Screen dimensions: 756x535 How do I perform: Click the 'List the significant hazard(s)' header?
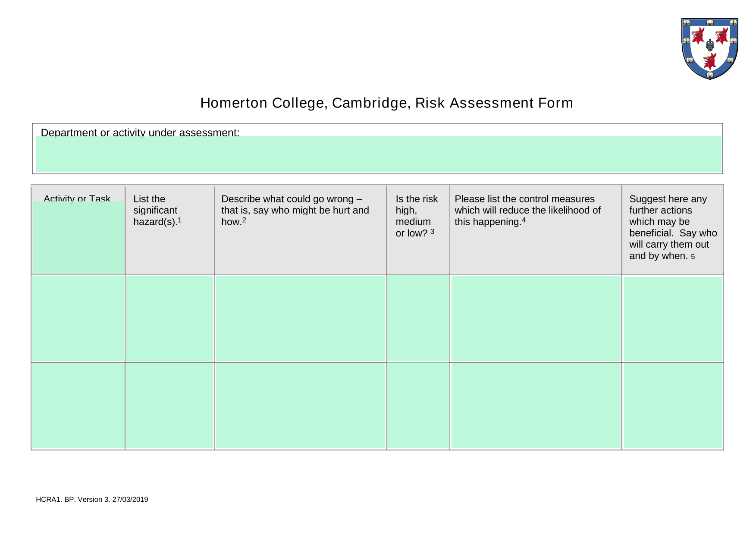157,210
